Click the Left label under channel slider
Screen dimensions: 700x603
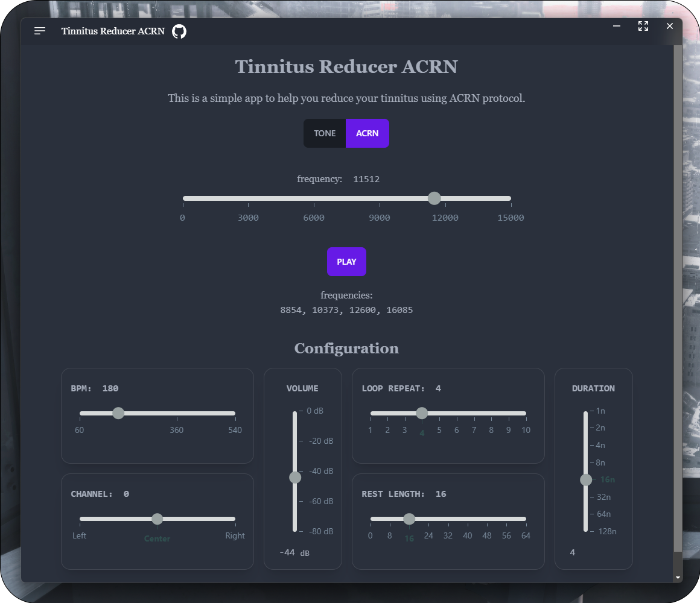79,535
